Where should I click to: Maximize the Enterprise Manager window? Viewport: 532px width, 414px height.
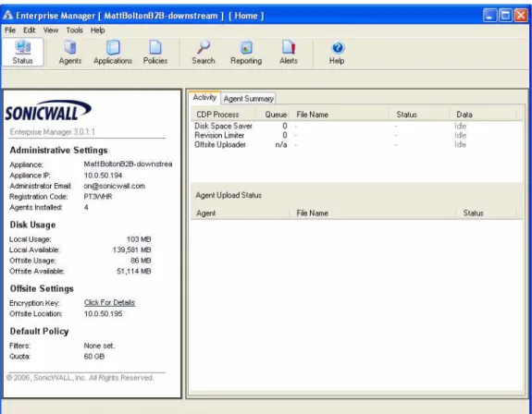(x=505, y=16)
